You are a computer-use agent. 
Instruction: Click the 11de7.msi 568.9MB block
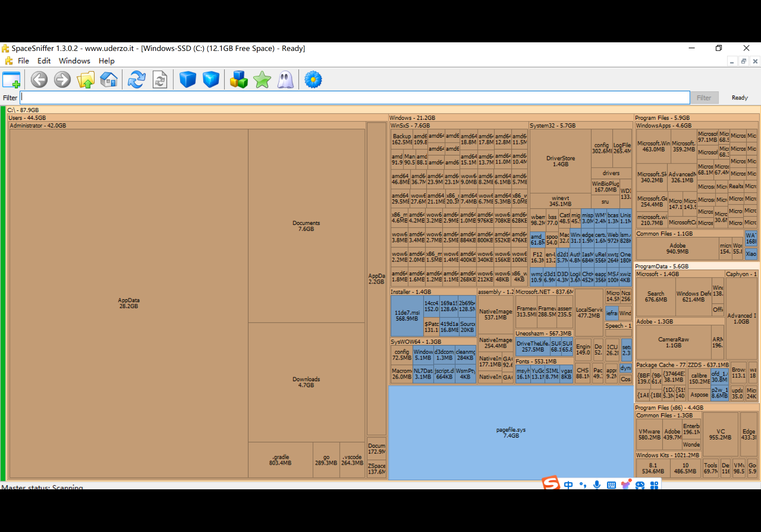(407, 316)
